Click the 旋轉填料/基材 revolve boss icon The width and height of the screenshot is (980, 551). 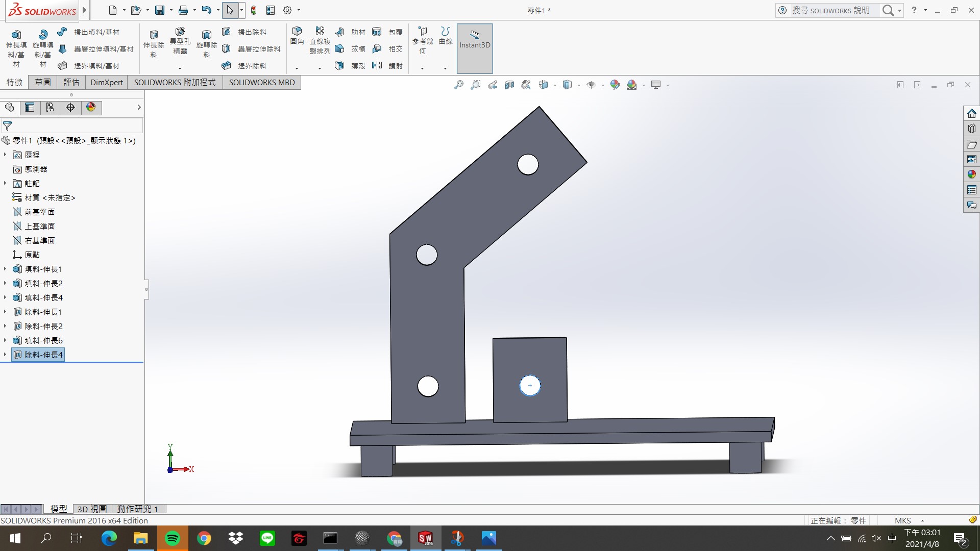[43, 34]
